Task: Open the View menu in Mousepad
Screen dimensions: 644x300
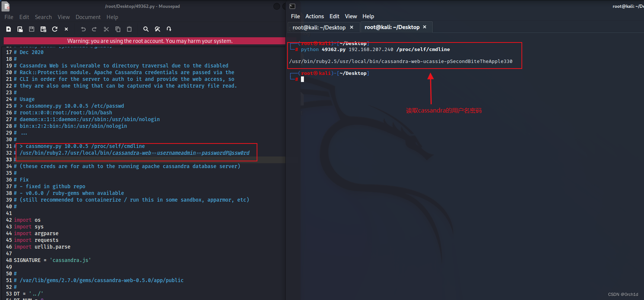Action: coord(64,17)
